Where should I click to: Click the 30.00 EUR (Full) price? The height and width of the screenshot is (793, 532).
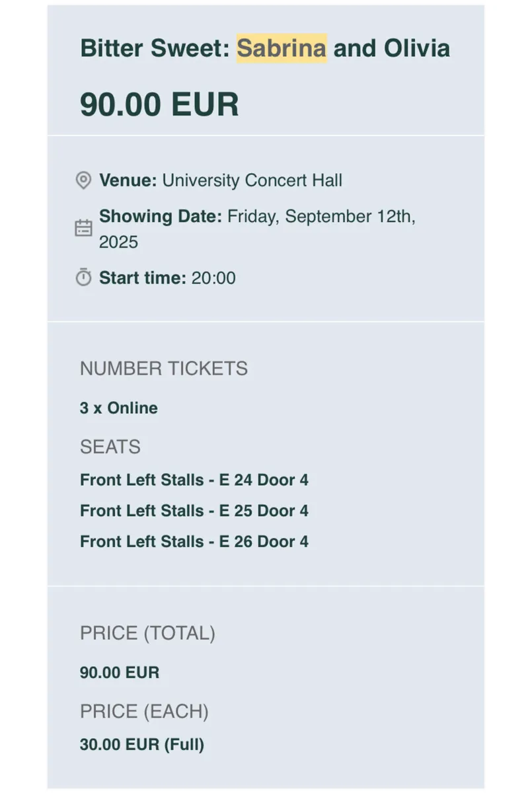click(x=142, y=745)
